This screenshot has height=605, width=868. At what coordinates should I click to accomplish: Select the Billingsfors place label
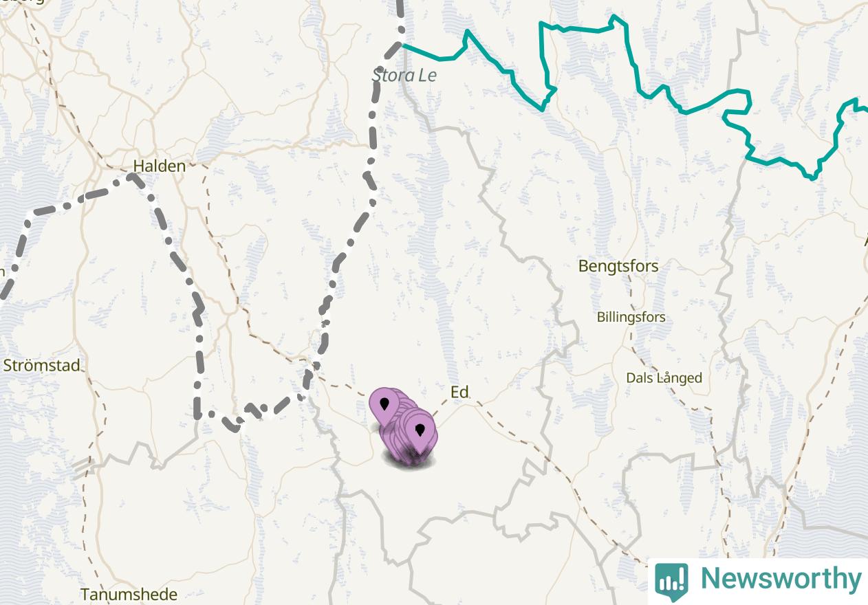point(631,317)
